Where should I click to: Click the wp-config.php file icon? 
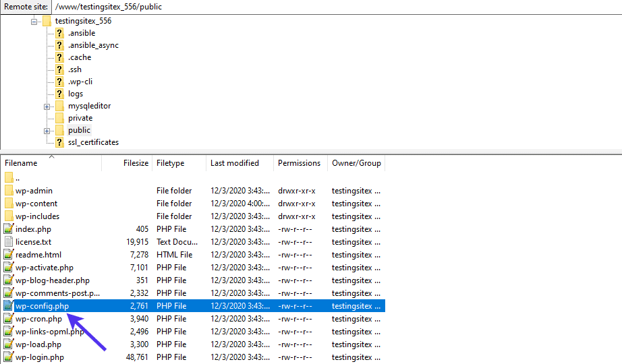[9, 306]
